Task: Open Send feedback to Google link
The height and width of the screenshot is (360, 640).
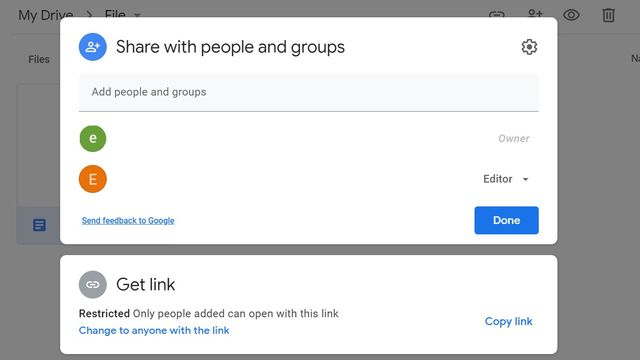Action: pos(128,220)
